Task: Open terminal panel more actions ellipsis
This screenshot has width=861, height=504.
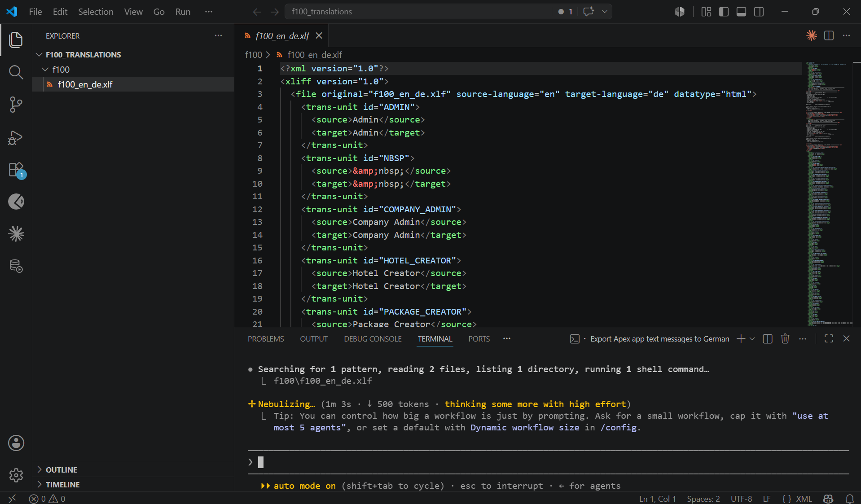Action: [803, 339]
